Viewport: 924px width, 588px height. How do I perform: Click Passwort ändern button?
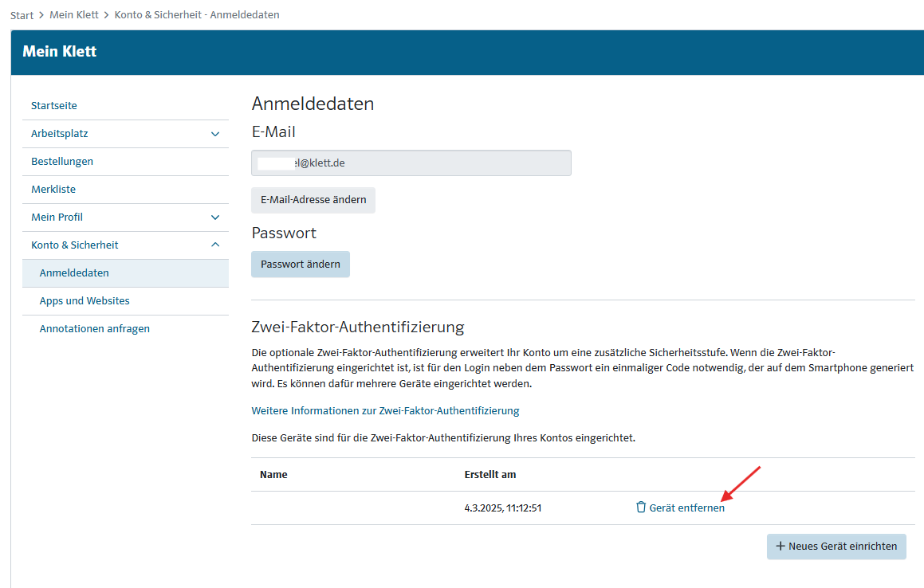point(301,264)
